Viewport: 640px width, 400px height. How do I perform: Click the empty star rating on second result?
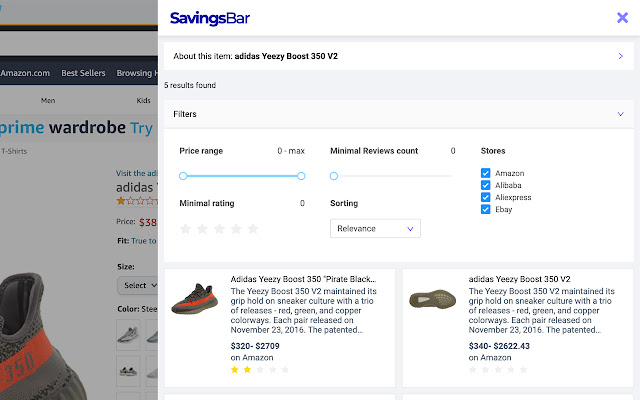pyautogui.click(x=498, y=370)
